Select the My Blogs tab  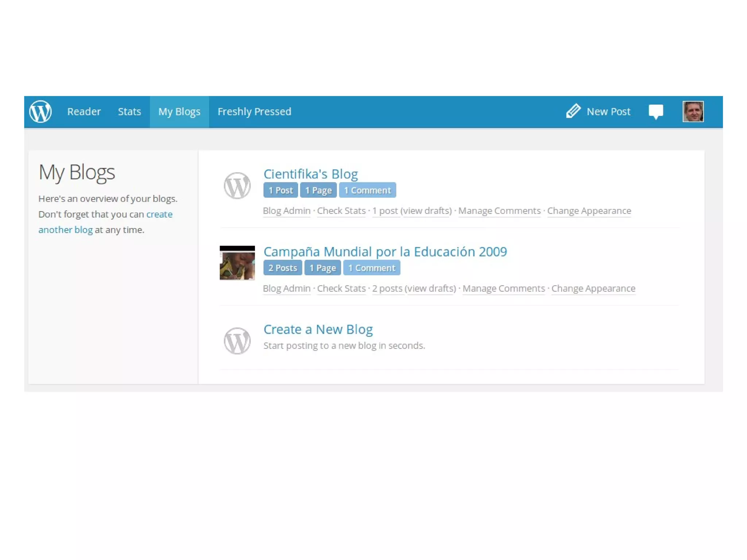click(x=179, y=112)
